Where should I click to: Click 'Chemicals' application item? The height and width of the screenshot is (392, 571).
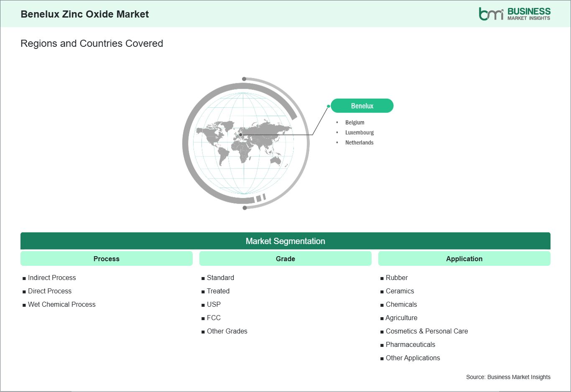pyautogui.click(x=401, y=304)
